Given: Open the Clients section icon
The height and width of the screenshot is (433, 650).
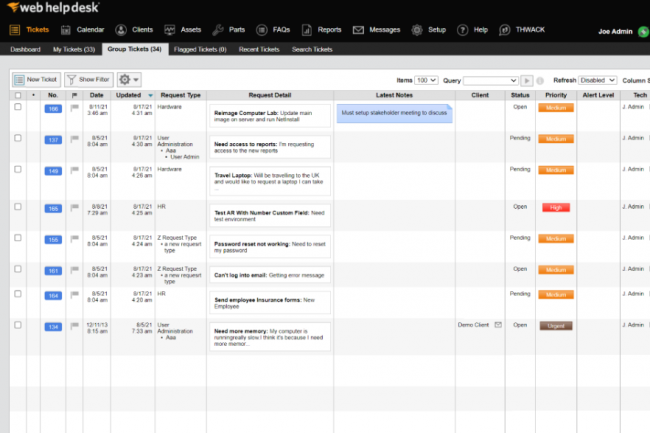Looking at the screenshot, I should (x=121, y=30).
